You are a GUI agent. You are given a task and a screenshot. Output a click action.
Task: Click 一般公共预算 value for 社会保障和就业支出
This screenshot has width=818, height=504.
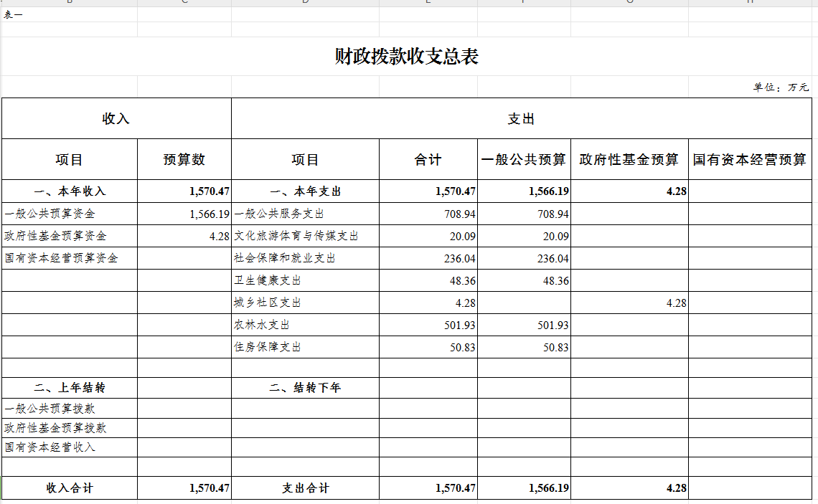click(x=525, y=258)
